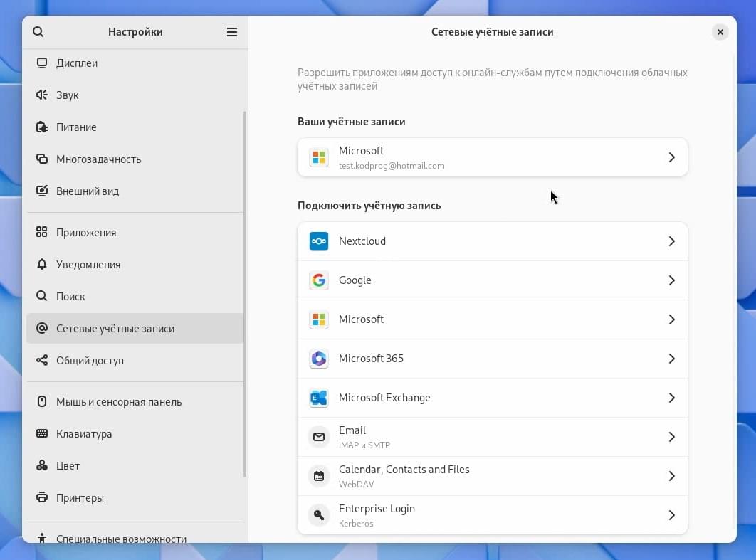The height and width of the screenshot is (560, 756).
Task: Click the Google logo icon
Action: 319,280
